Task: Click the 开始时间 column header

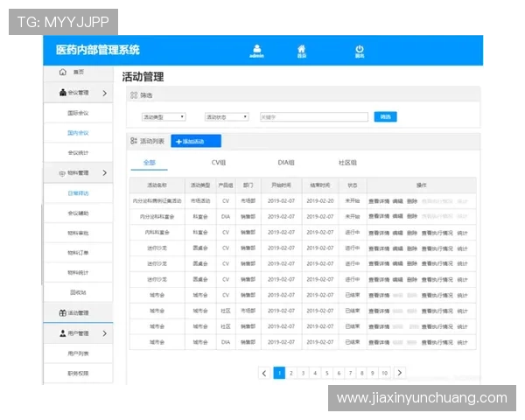Action: (x=281, y=185)
